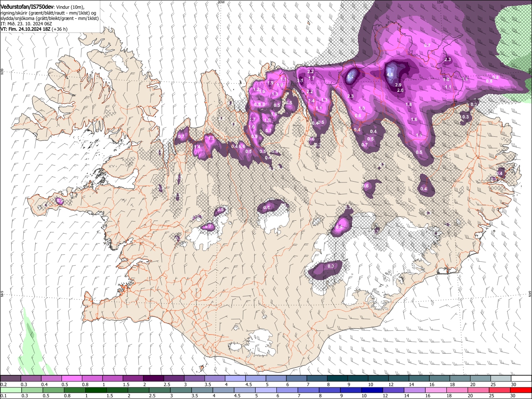Pick the dark teal upper swatch starting at 8
Screen dimensions: 532x399
337,378
